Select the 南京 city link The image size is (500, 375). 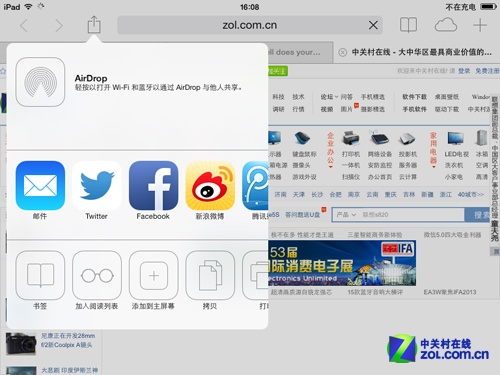click(x=354, y=194)
